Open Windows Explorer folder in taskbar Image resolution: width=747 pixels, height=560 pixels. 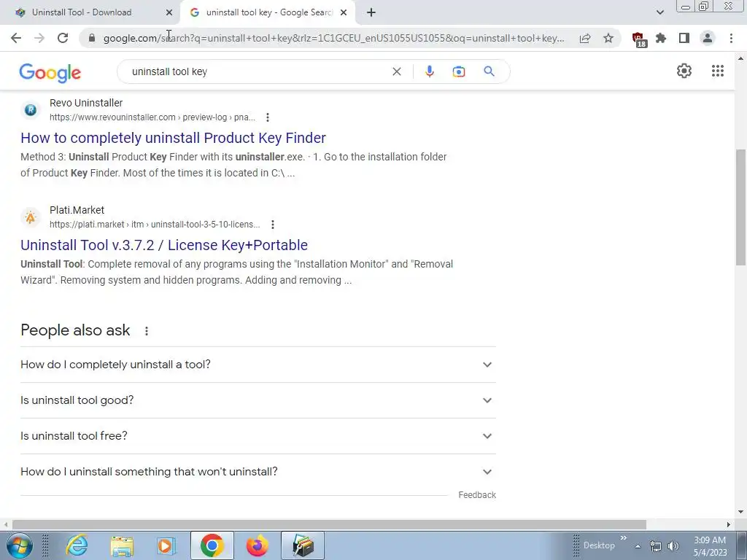[122, 545]
